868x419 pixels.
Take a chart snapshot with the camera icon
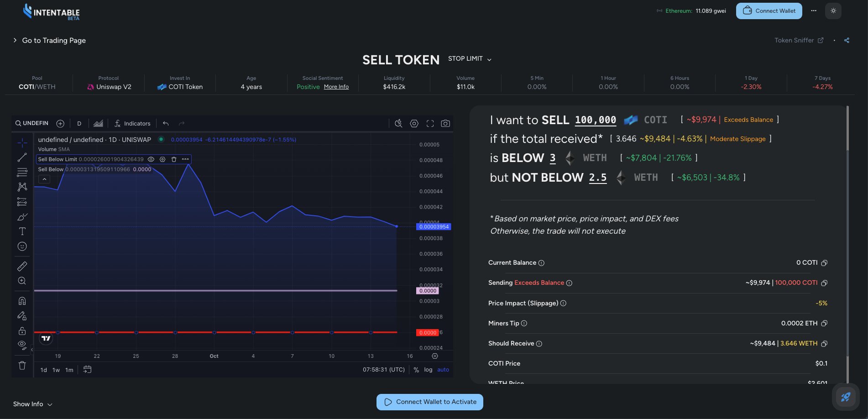pos(445,123)
